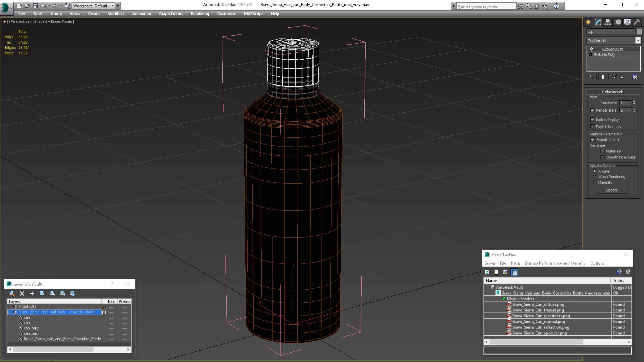Open Bitmap Performance and Memory menu
Screen dimensions: 644x362
click(x=555, y=263)
